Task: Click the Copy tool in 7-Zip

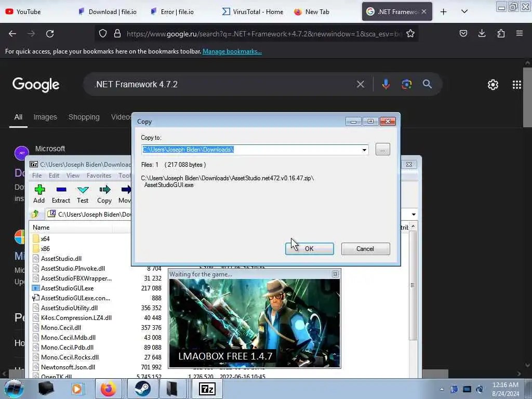Action: 104,194
